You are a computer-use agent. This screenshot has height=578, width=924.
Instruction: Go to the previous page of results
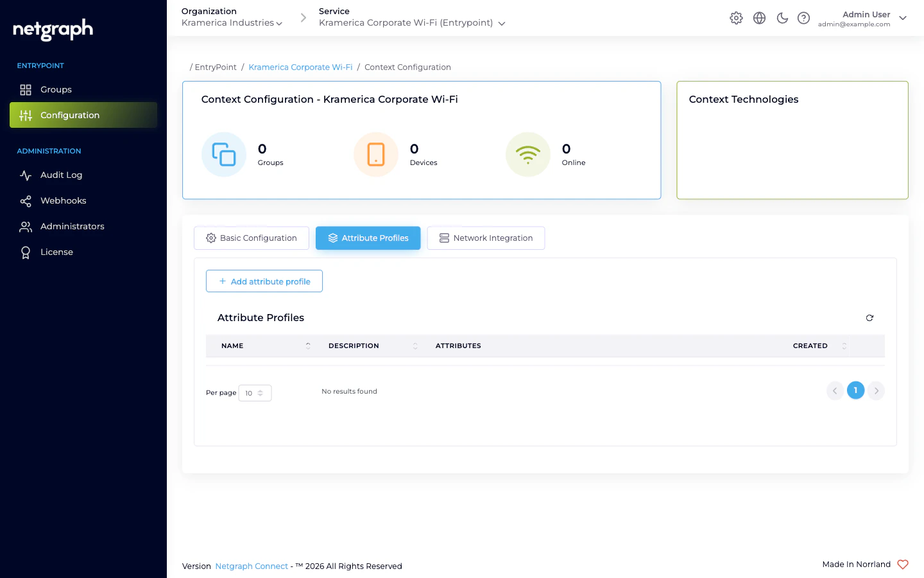(835, 390)
